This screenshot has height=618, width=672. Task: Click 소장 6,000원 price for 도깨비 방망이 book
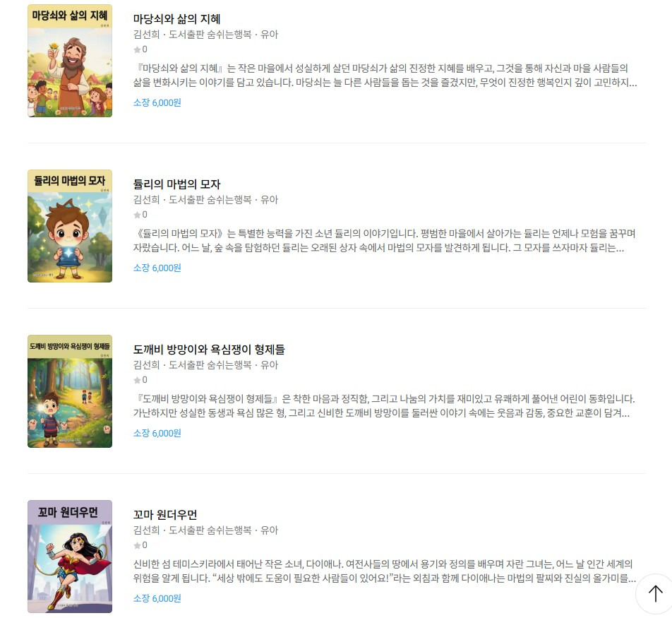157,433
